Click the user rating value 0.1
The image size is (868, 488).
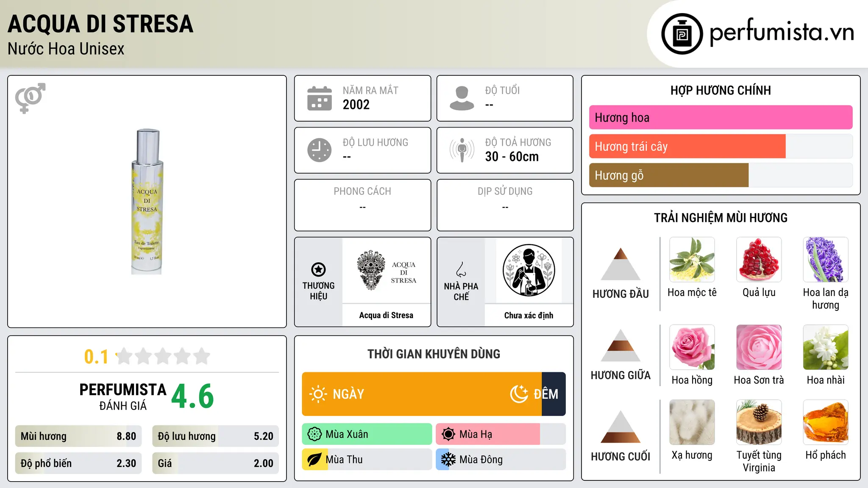(96, 357)
